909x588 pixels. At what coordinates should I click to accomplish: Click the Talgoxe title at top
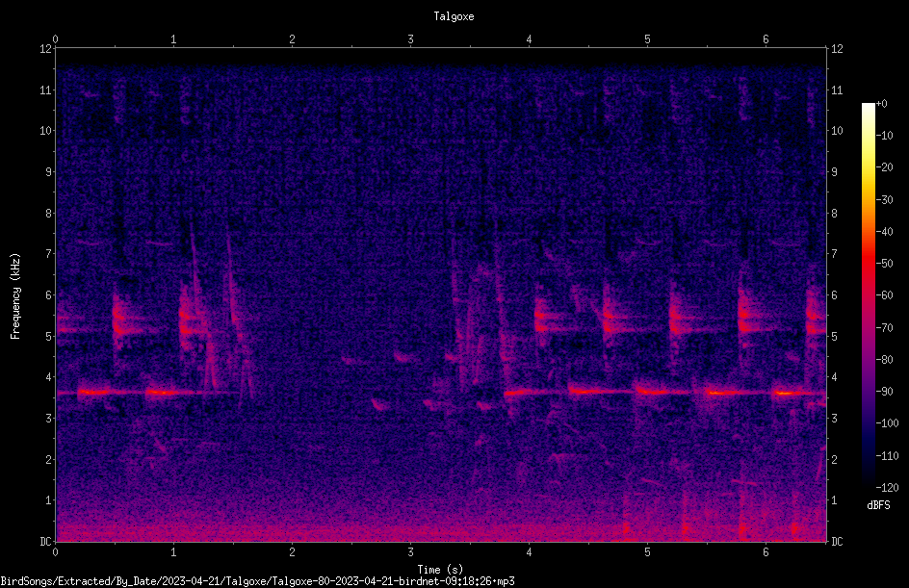click(x=454, y=16)
